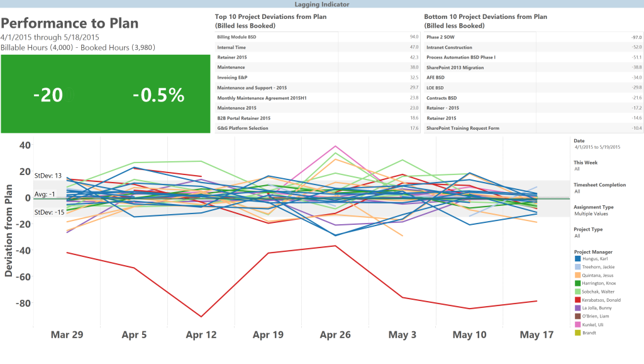Click the Apr 12 axis label

pos(201,335)
